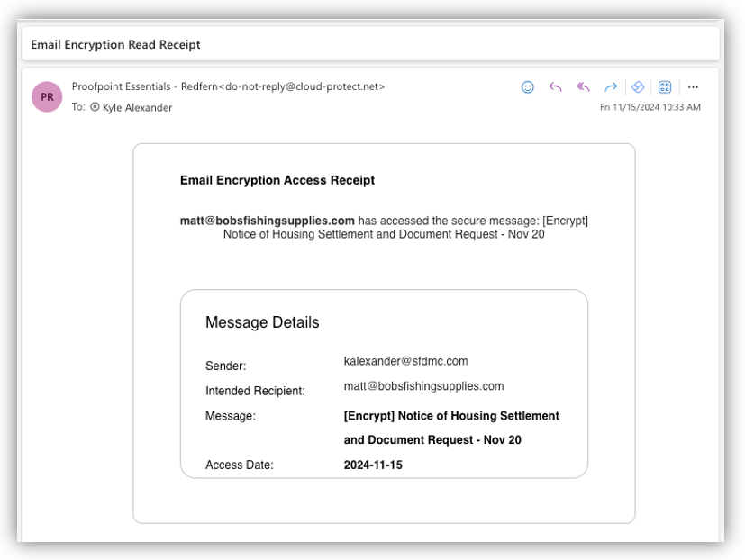Select the Sender: label
Viewport: 745px width, 560px height.
pos(226,366)
